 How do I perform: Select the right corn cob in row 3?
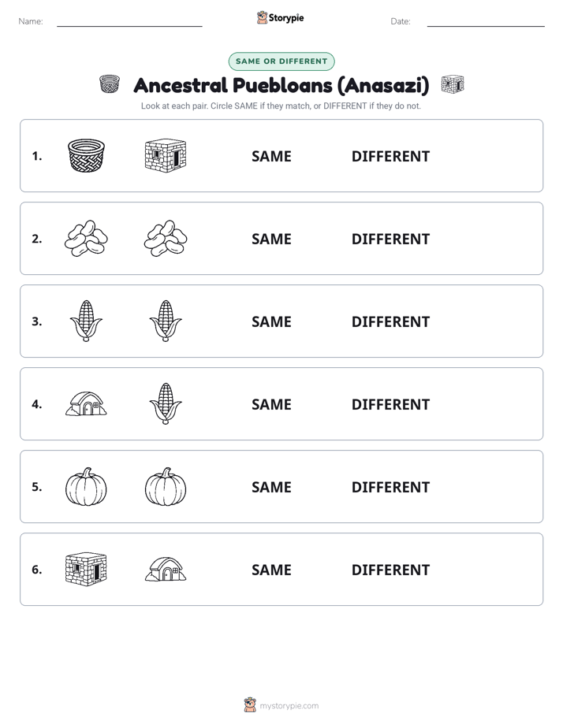(x=166, y=321)
